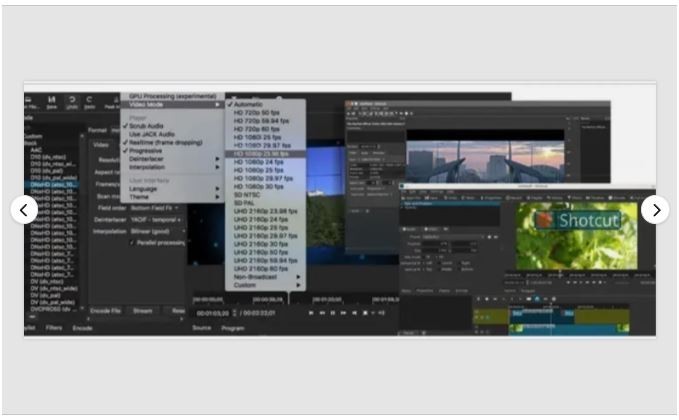
Task: Skip to the start in left player controls
Action: [x=311, y=313]
